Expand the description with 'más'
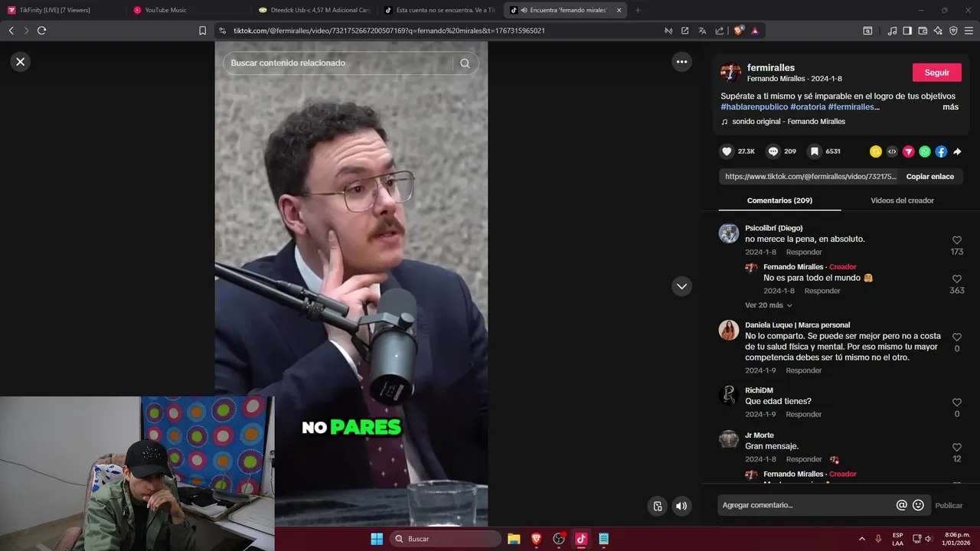This screenshot has width=980, height=551. click(950, 107)
